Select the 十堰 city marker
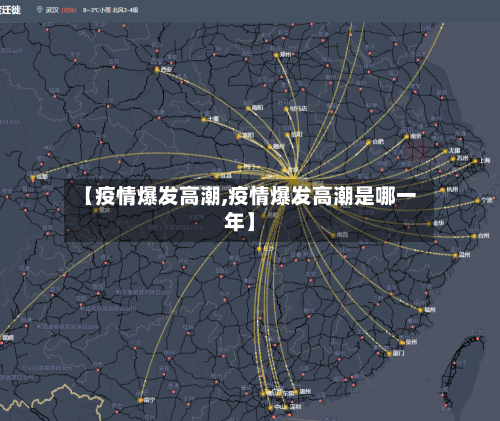Viewport: 500px width, 421px height. (x=204, y=119)
